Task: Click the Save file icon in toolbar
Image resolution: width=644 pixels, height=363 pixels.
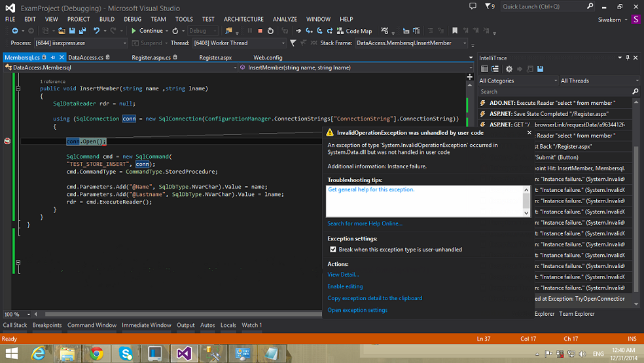Action: click(72, 31)
